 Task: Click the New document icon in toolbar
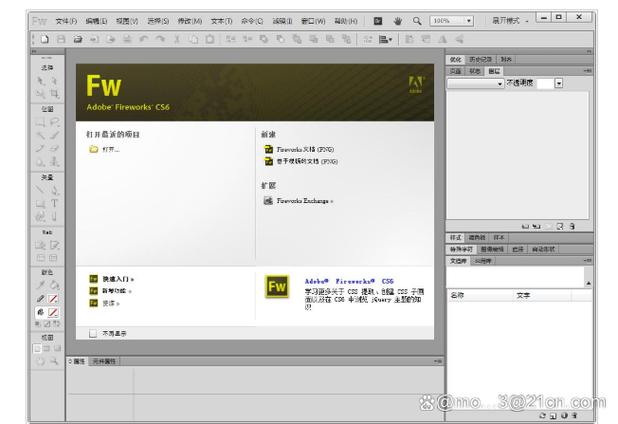coord(45,39)
